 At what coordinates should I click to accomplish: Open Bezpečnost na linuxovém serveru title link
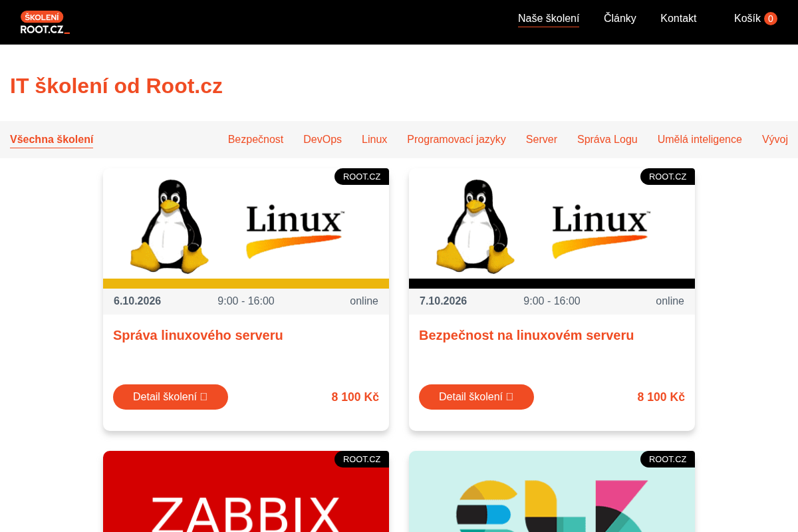(x=526, y=335)
